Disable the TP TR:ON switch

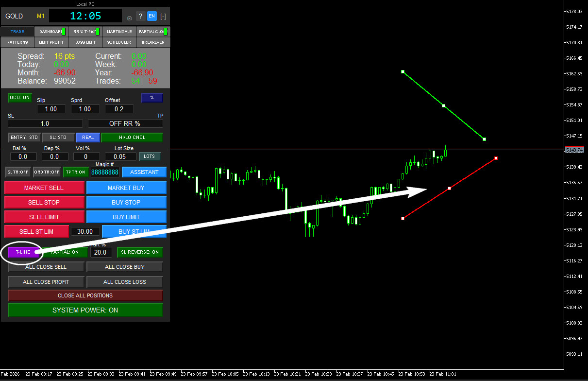(x=76, y=172)
